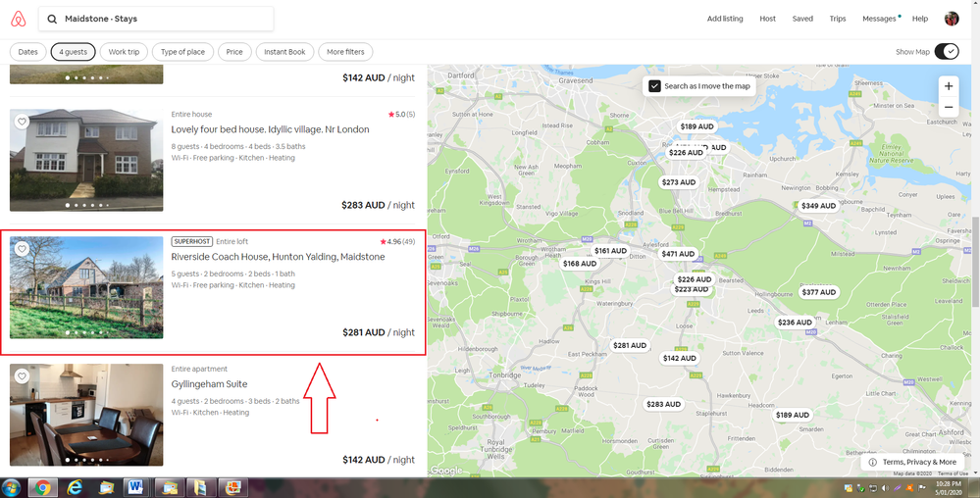Viewport: 980px width, 498px height.
Task: Go to Saved in the top navigation
Action: pyautogui.click(x=802, y=19)
